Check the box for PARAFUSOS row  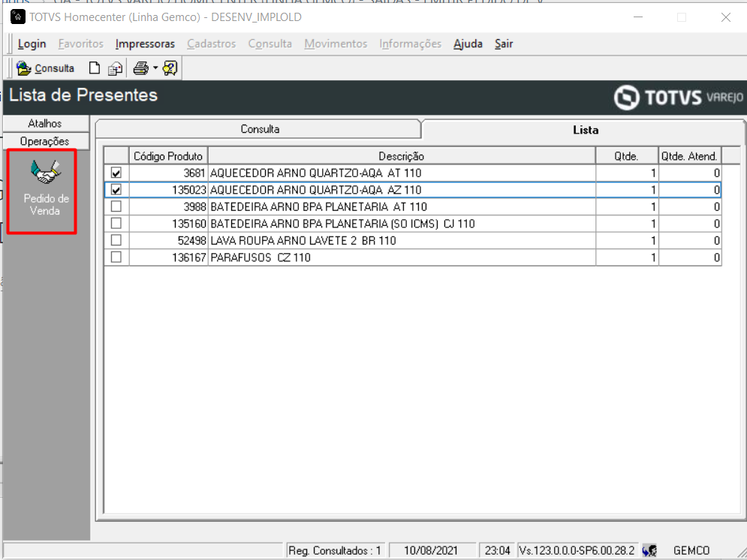click(x=116, y=257)
